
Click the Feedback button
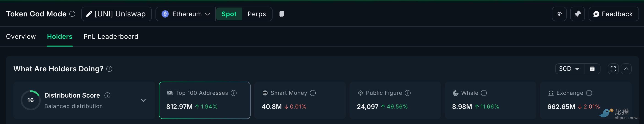pos(613,14)
